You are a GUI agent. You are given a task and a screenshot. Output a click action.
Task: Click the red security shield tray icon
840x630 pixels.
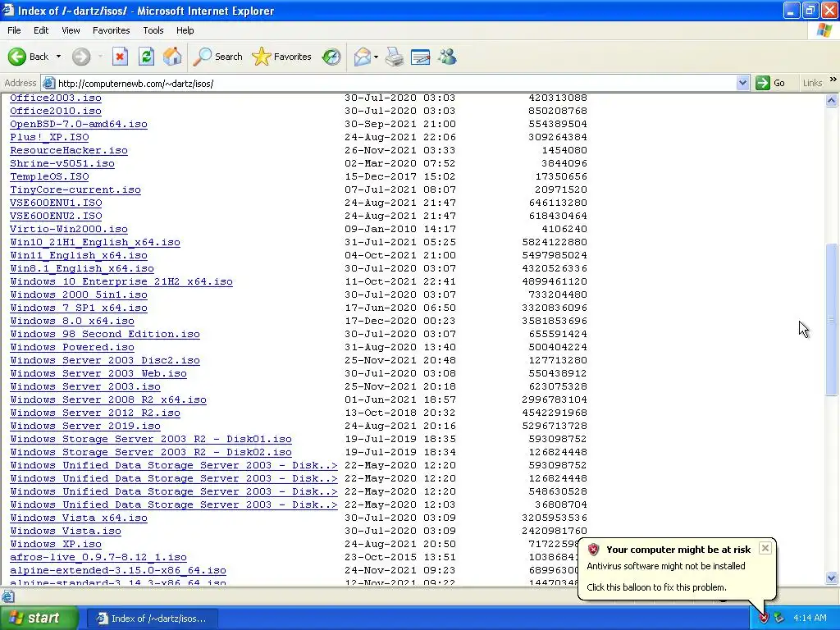click(764, 619)
